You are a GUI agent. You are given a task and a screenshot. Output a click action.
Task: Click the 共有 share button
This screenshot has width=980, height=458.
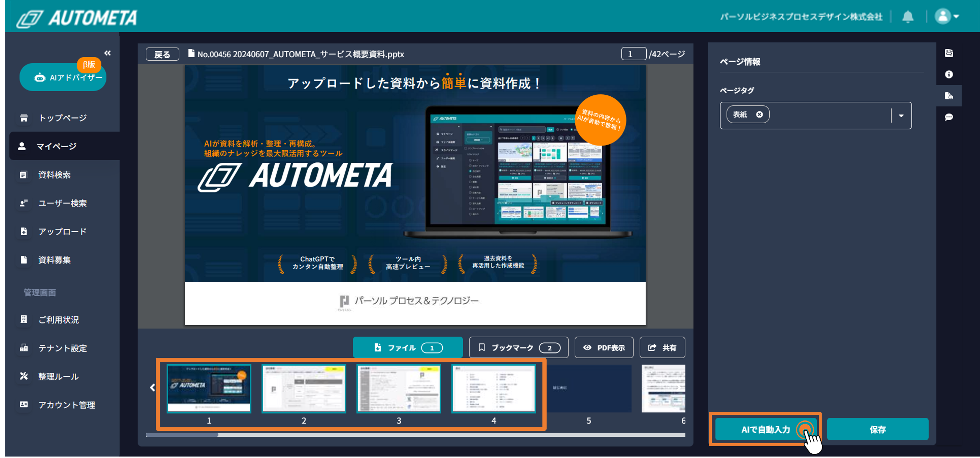click(662, 348)
